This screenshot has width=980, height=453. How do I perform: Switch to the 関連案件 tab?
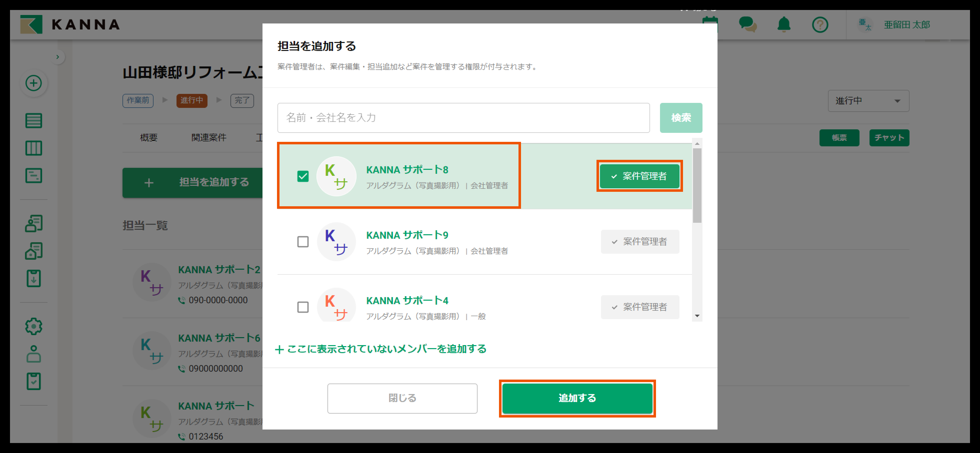208,137
